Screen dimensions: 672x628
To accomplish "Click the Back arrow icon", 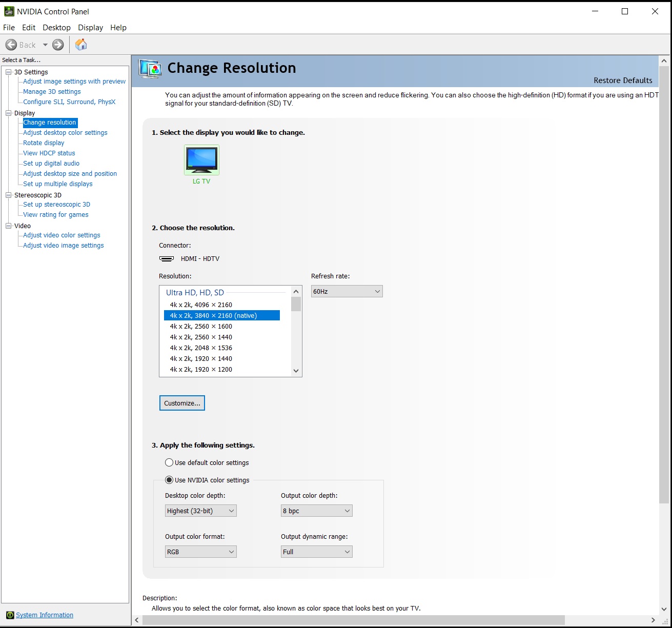I will tap(11, 45).
